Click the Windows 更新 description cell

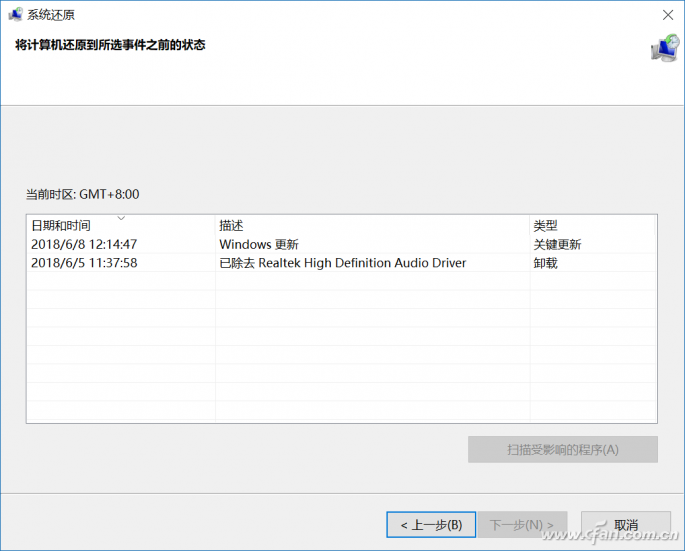(x=259, y=244)
